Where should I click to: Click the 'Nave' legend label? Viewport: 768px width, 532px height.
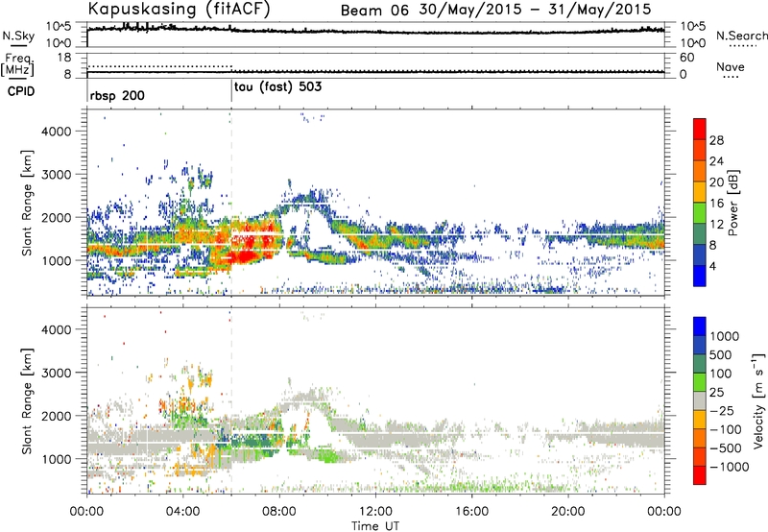pos(731,67)
